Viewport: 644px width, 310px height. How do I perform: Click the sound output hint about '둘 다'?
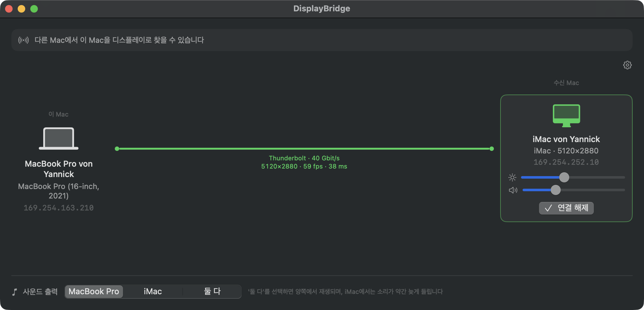[x=345, y=292]
